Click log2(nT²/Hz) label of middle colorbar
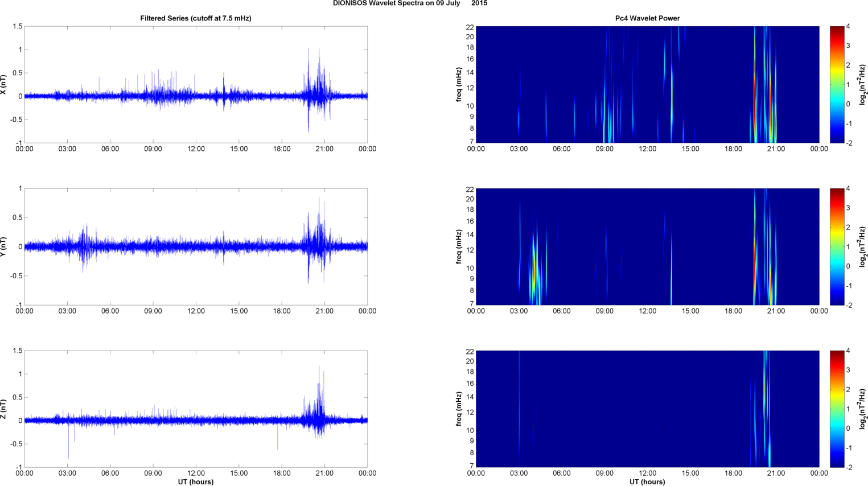This screenshot has height=486, width=868. (863, 247)
